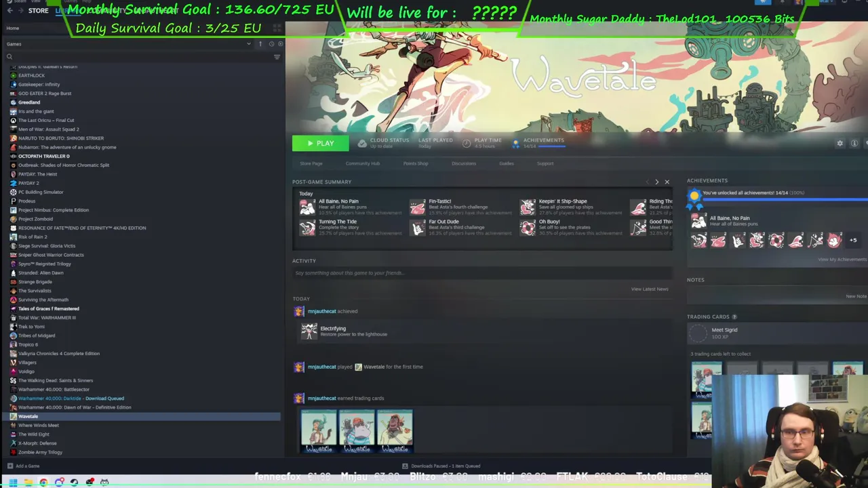The width and height of the screenshot is (868, 488).
Task: Advance Post-Game Summary with next arrow
Action: [x=656, y=182]
